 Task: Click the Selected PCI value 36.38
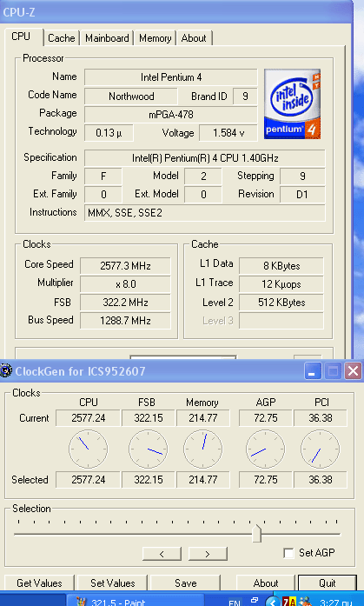tap(321, 480)
